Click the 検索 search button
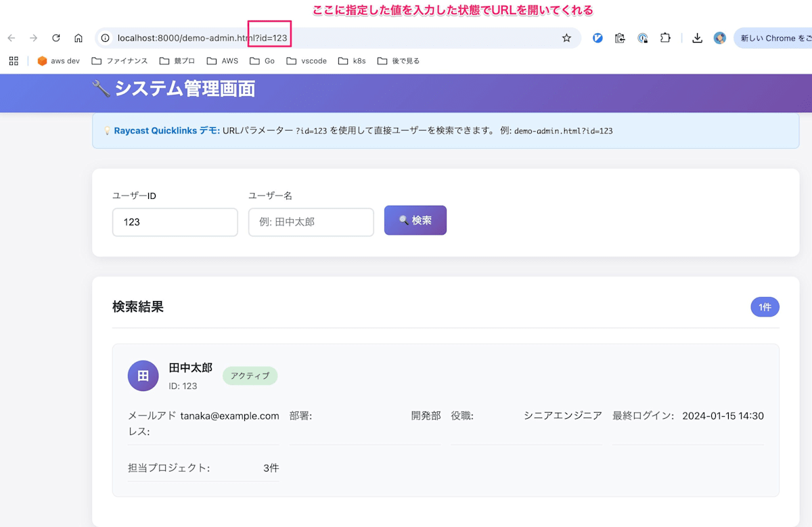The height and width of the screenshot is (527, 812). [x=415, y=221]
